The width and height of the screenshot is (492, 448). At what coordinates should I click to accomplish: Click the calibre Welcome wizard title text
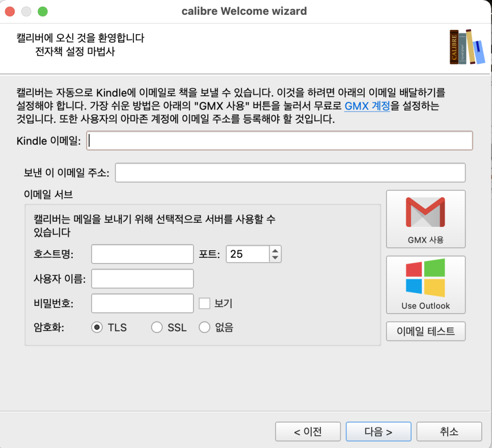click(x=244, y=11)
